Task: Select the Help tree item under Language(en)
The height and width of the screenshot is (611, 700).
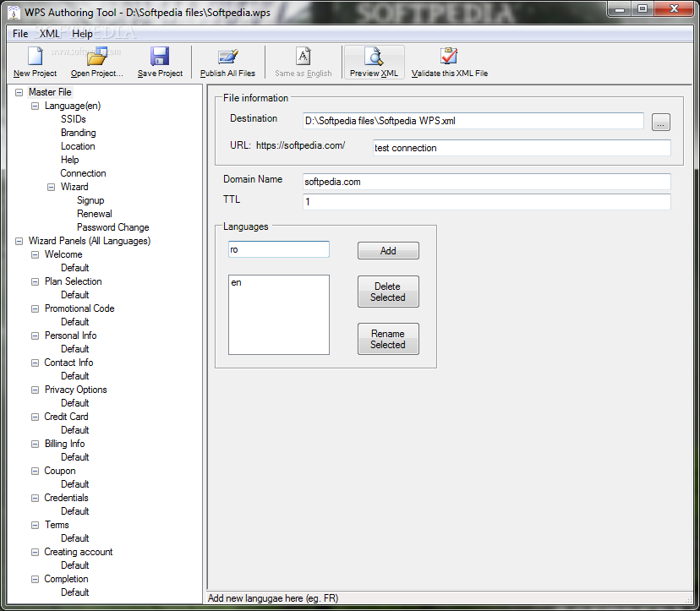Action: coord(69,160)
